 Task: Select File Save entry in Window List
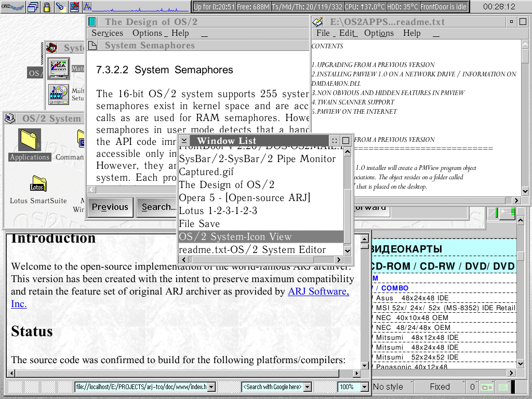(261, 223)
